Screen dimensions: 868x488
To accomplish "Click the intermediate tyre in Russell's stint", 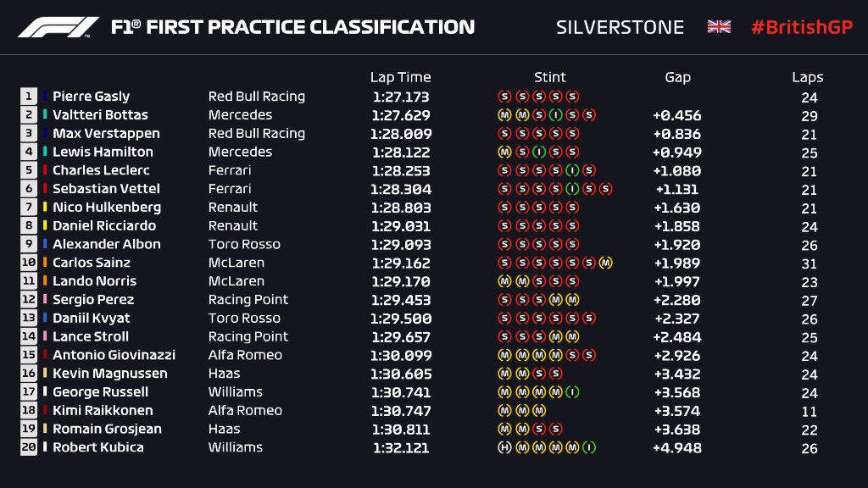I will [572, 392].
